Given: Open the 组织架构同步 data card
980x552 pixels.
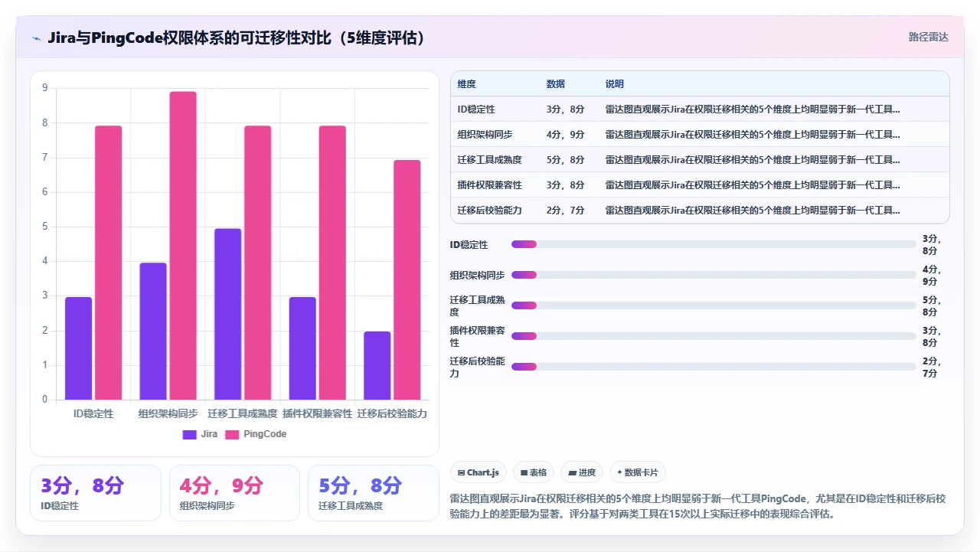Looking at the screenshot, I should click(x=234, y=493).
